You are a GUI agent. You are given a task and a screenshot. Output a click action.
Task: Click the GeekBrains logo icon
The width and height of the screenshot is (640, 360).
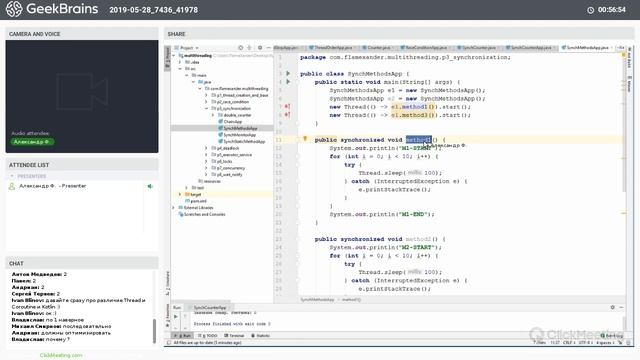coord(14,9)
